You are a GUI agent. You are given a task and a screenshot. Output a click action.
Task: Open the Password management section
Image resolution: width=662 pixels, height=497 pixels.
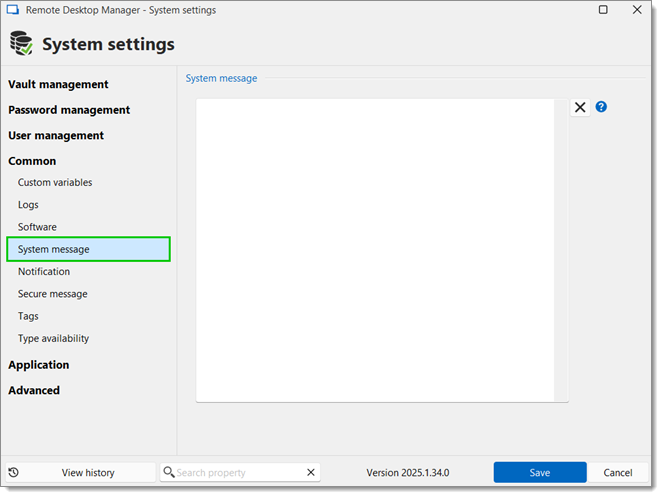[69, 110]
